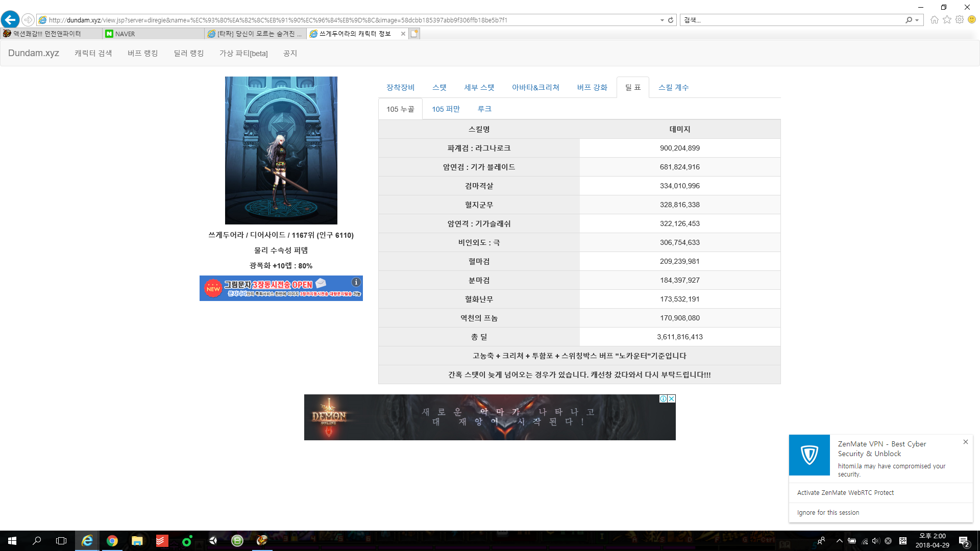Open favorites star icon

click(947, 19)
